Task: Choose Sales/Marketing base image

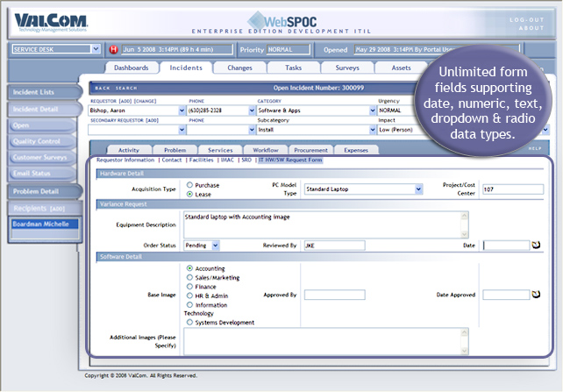Action: pos(189,277)
